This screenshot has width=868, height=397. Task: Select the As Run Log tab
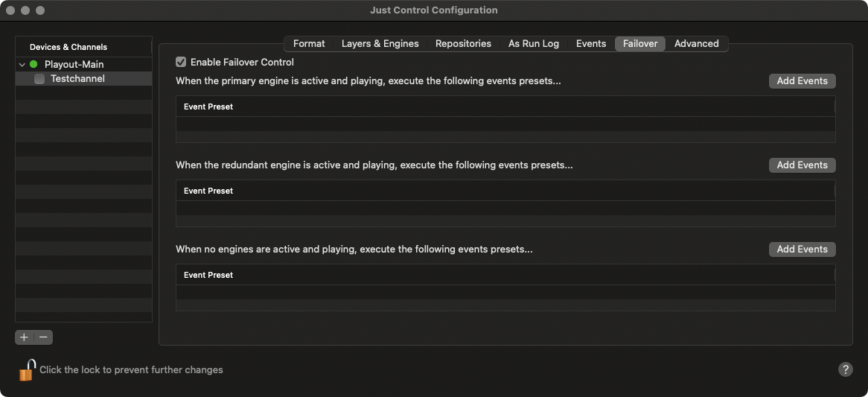(534, 44)
